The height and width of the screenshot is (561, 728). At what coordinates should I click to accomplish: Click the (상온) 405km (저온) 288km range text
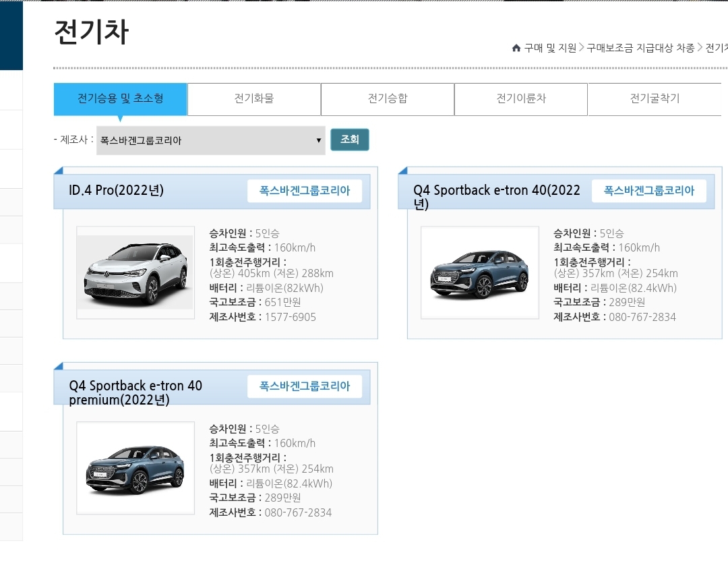coord(272,273)
